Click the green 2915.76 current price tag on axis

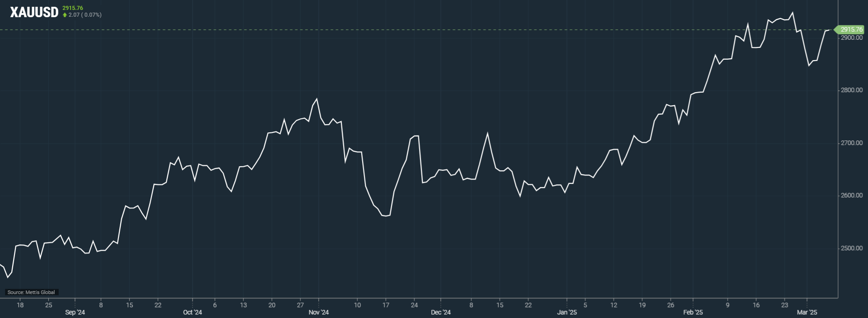[849, 29]
